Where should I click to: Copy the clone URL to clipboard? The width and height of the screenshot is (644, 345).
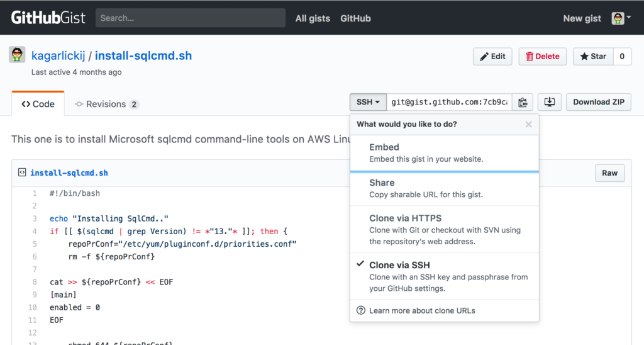[522, 102]
